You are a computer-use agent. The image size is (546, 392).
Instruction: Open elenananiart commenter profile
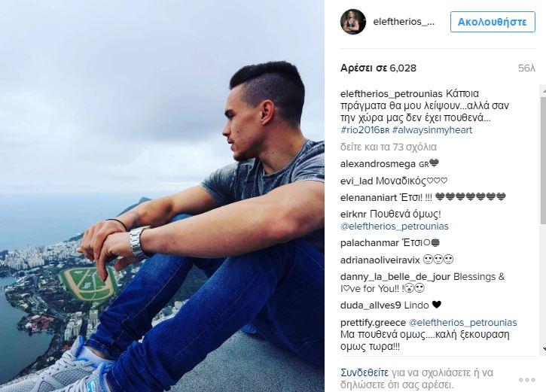point(369,198)
